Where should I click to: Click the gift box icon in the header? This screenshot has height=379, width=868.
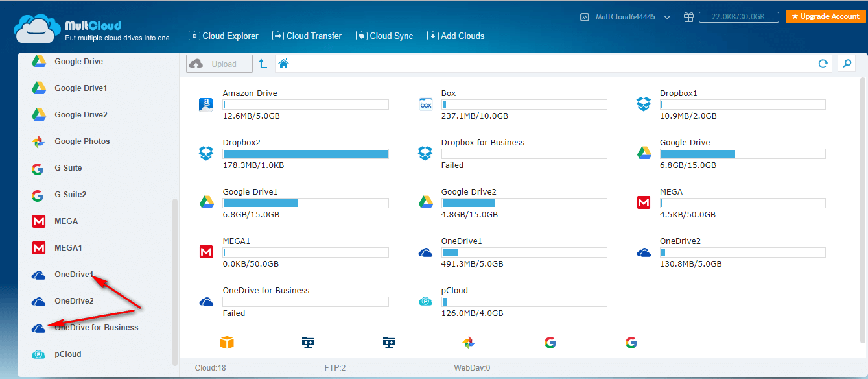tap(688, 18)
